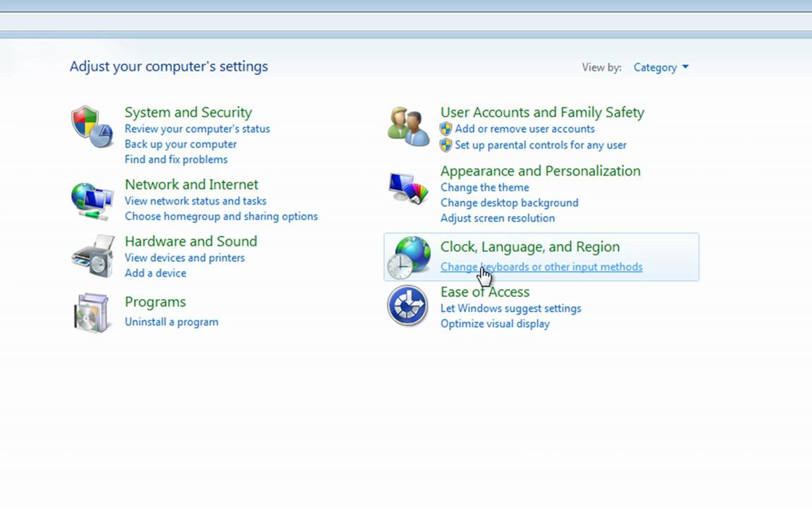
Task: Set up parental controls for any user
Action: tap(541, 145)
